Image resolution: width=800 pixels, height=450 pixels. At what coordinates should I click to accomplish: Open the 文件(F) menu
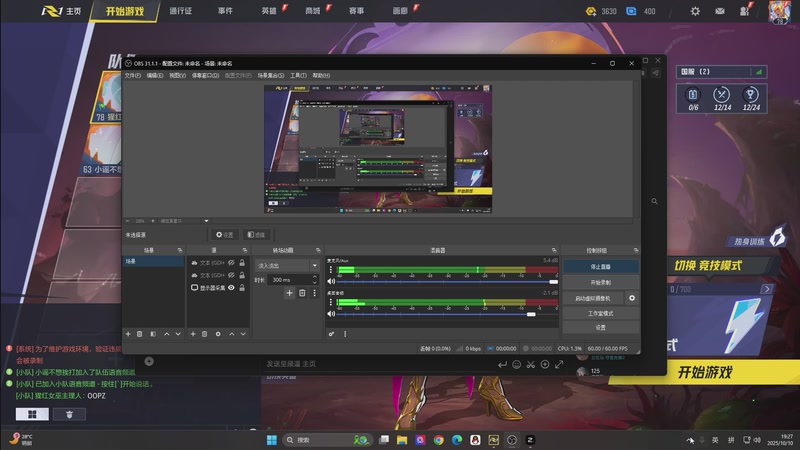(x=132, y=75)
